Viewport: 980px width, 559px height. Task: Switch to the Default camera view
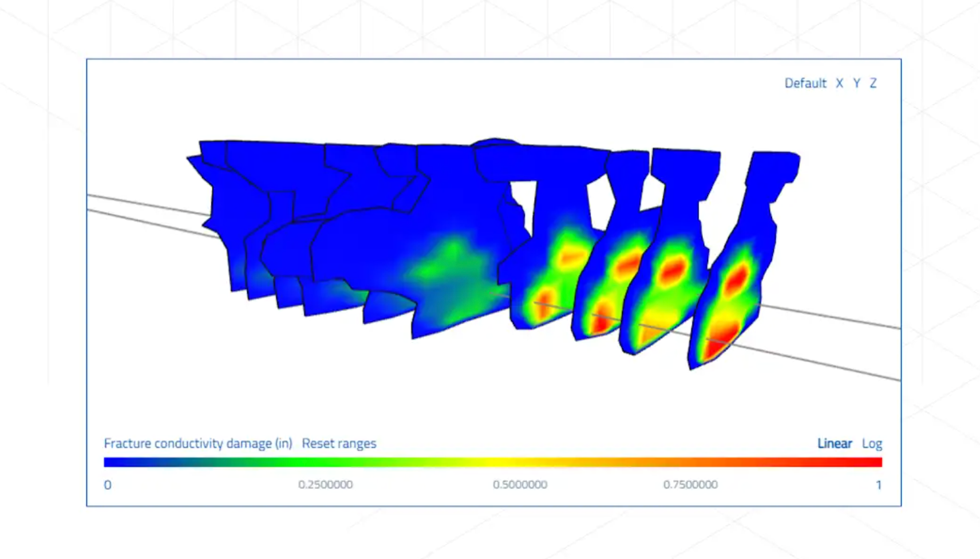click(805, 83)
